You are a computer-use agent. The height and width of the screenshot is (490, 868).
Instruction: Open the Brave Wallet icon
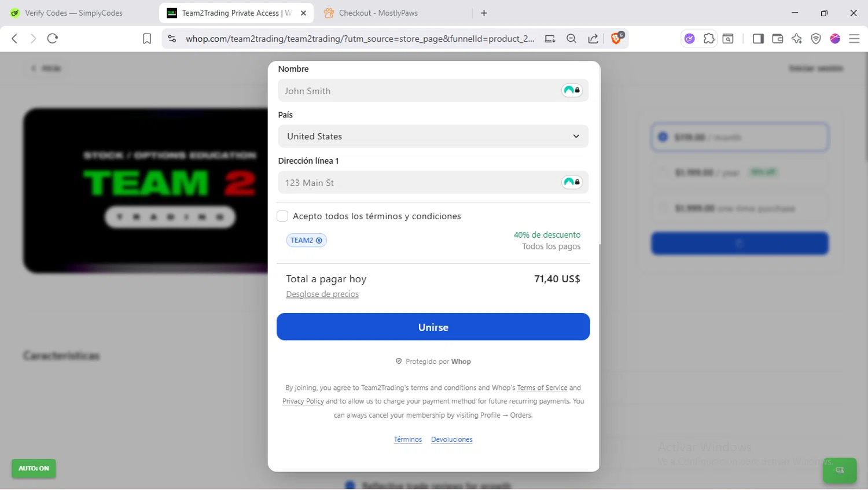[777, 39]
